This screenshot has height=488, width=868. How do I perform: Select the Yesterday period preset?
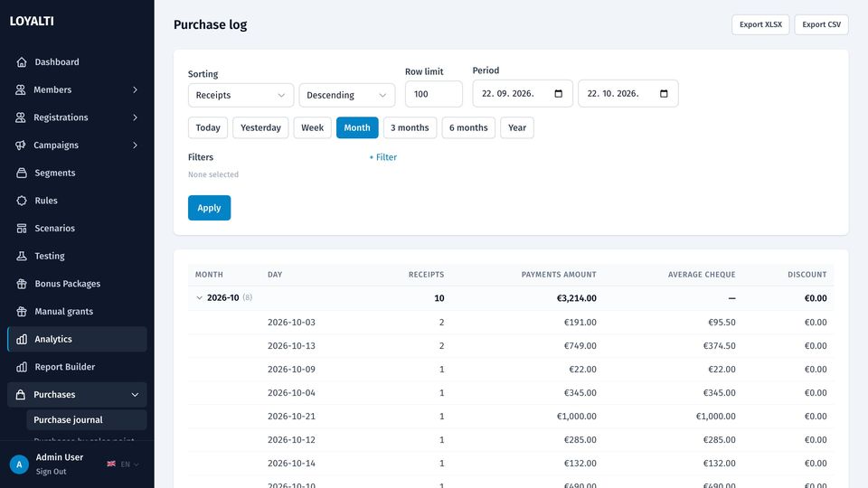[x=260, y=127]
